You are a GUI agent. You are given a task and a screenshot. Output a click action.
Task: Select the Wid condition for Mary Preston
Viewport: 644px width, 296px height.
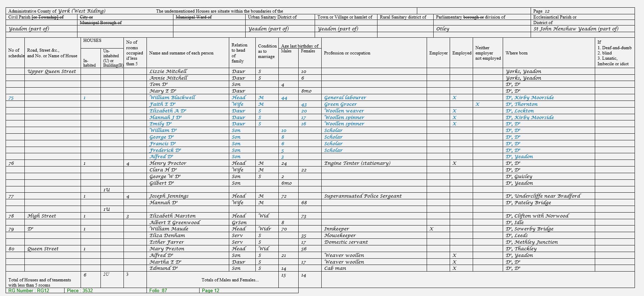[x=264, y=249]
